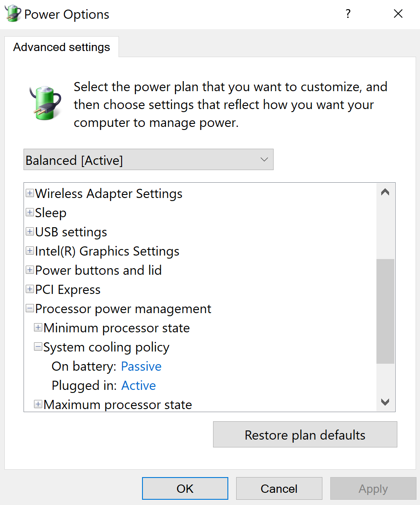
Task: Expand Maximum processor state node
Action: tap(38, 404)
